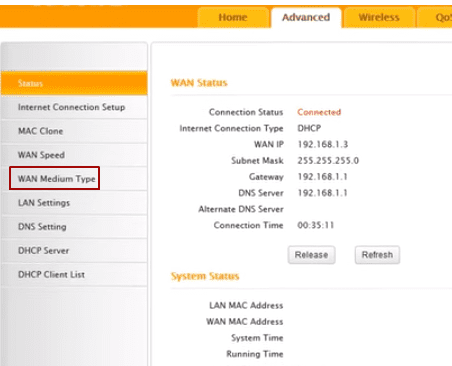Select Status in the sidebar
This screenshot has height=366, width=452.
coord(74,83)
